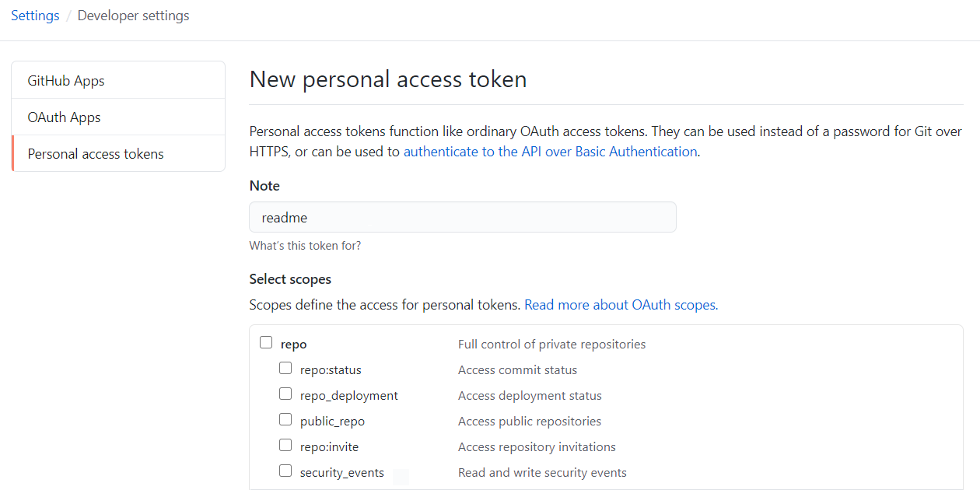The width and height of the screenshot is (980, 504).
Task: Click the public_repo label text
Action: [332, 420]
